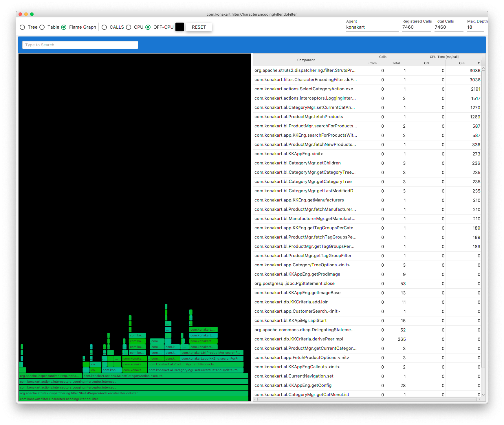
Task: Select table row com.konakart.al.KKAppEng.getConfig
Action: (x=367, y=385)
